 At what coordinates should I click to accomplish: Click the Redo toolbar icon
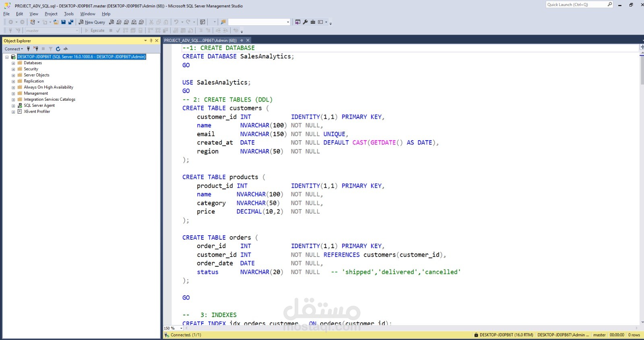click(x=188, y=22)
